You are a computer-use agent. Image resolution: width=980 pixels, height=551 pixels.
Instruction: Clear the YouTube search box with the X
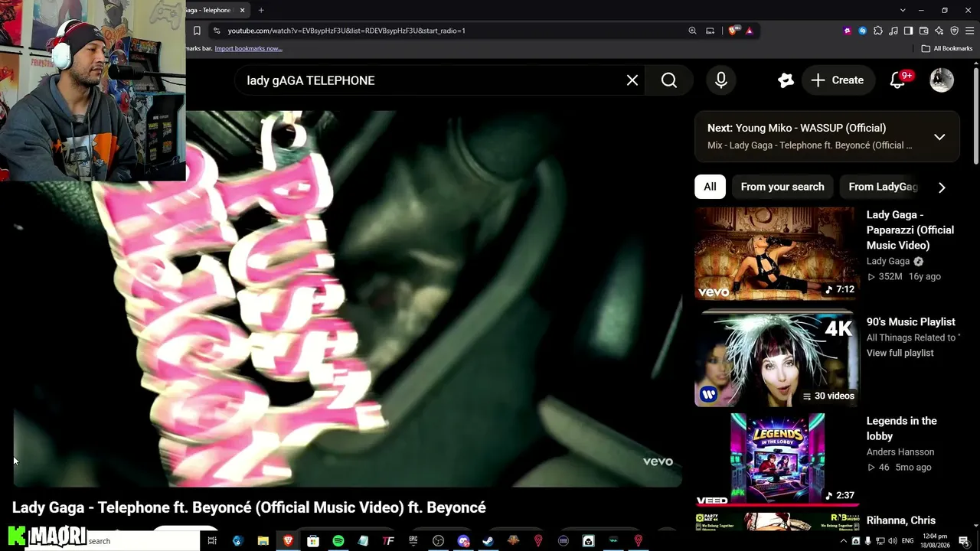coord(632,80)
